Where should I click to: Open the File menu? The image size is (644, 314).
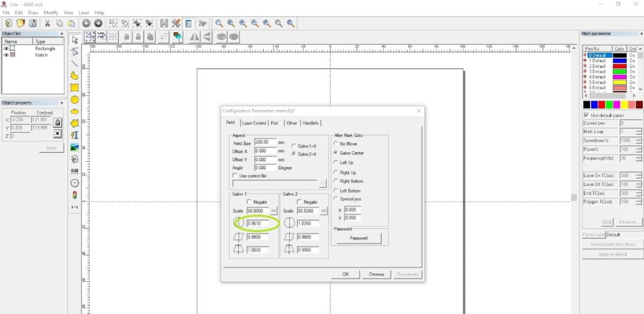coord(6,13)
